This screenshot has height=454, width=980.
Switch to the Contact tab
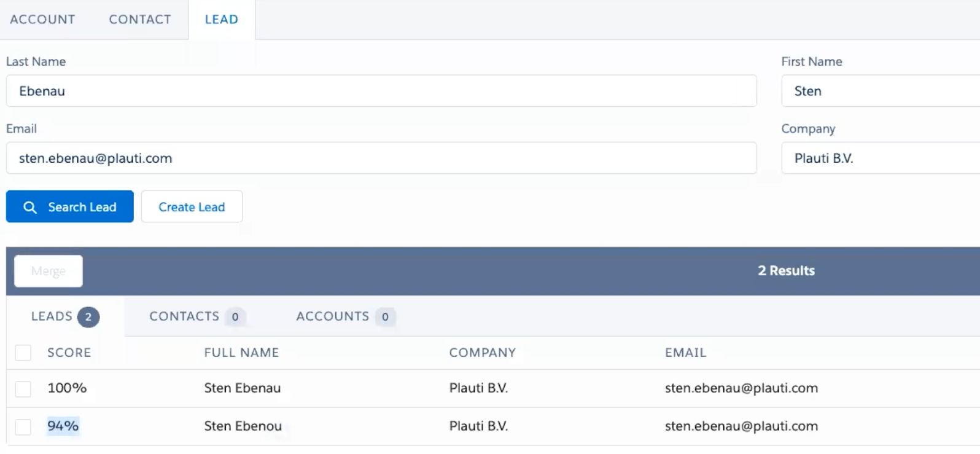coord(140,19)
